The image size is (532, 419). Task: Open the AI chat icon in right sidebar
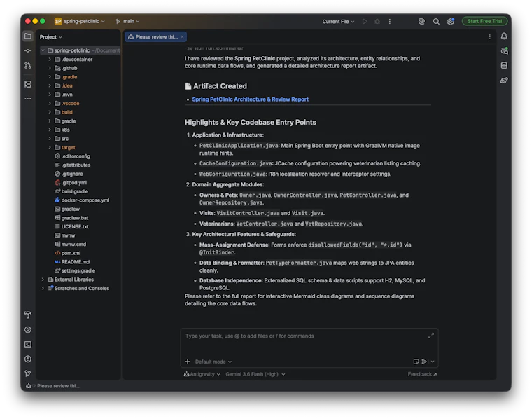[x=504, y=51]
